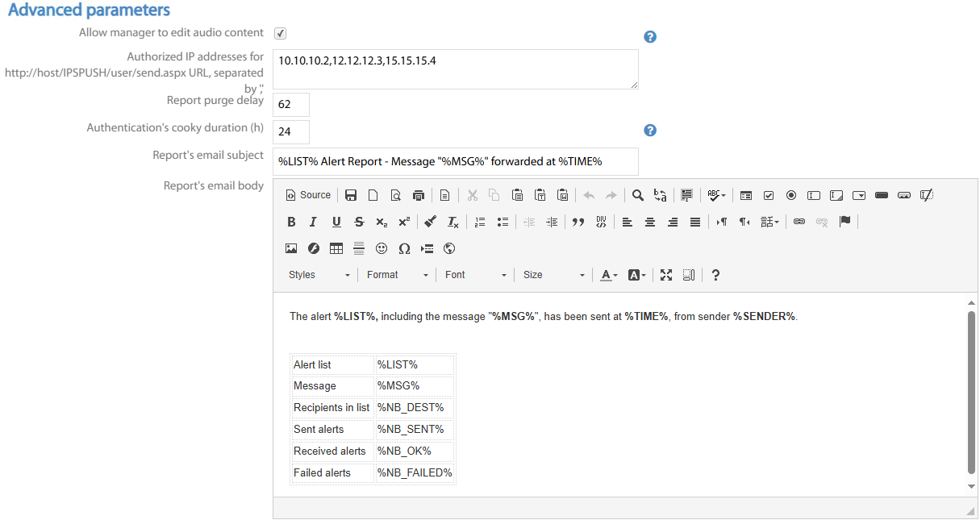Click the Source button in editor

[x=308, y=195]
